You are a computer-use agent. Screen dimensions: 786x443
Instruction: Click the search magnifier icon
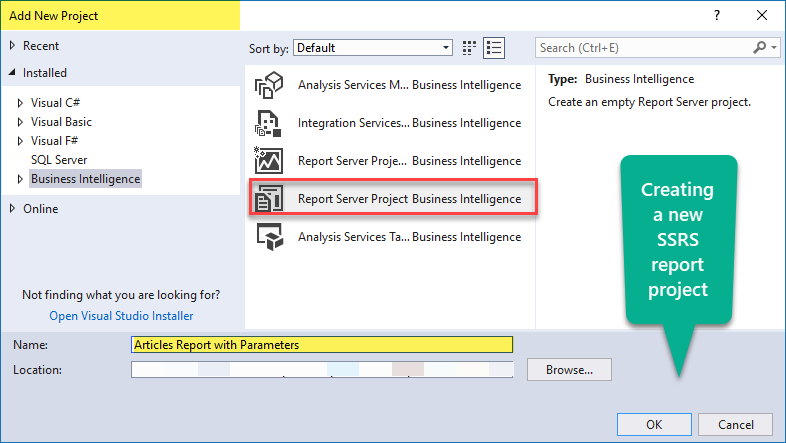tap(759, 48)
